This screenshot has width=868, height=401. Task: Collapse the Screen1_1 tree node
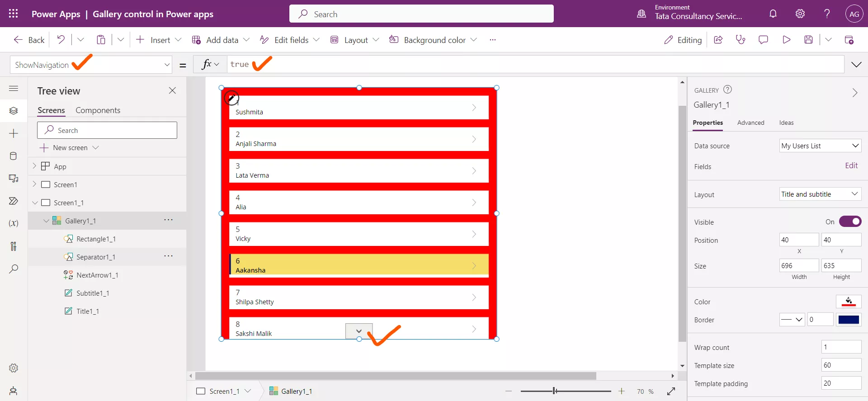tap(35, 203)
